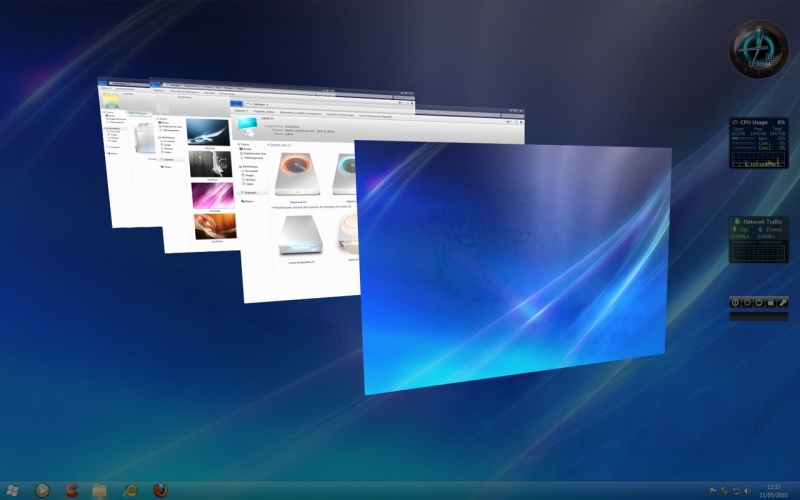Select the large folder icon in the rearmost window
Image resolution: width=800 pixels, height=500 pixels.
(111, 101)
